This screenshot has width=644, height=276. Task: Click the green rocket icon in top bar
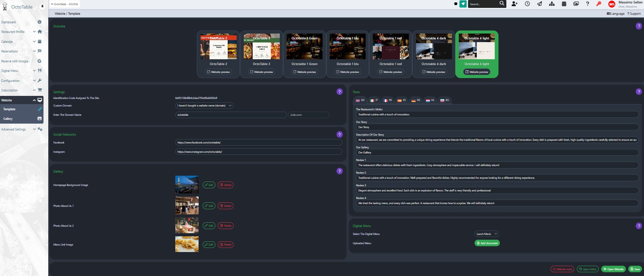tap(463, 4)
